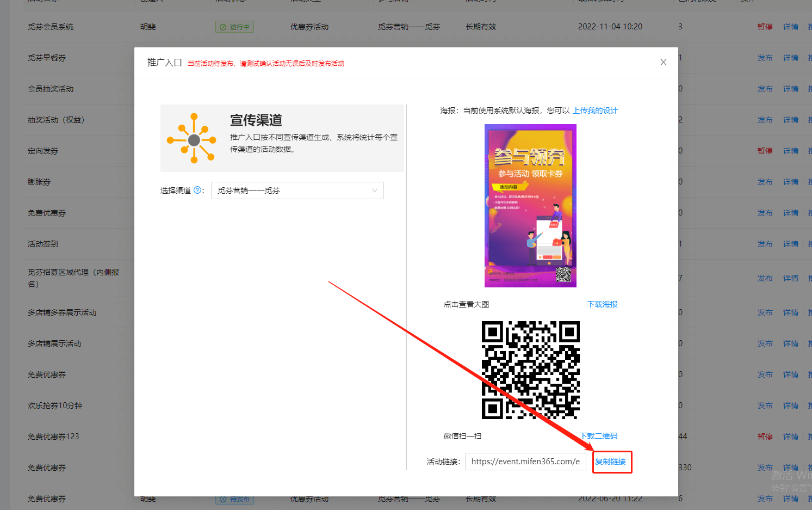Click 下载海报 to download the poster
The image size is (812, 510).
(x=602, y=304)
